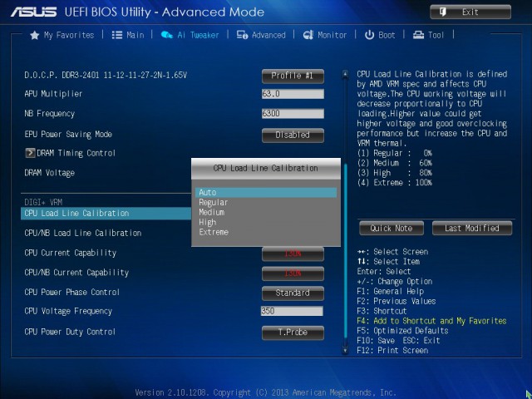Click the Advanced settings icon
532x399 pixels.
coord(242,35)
